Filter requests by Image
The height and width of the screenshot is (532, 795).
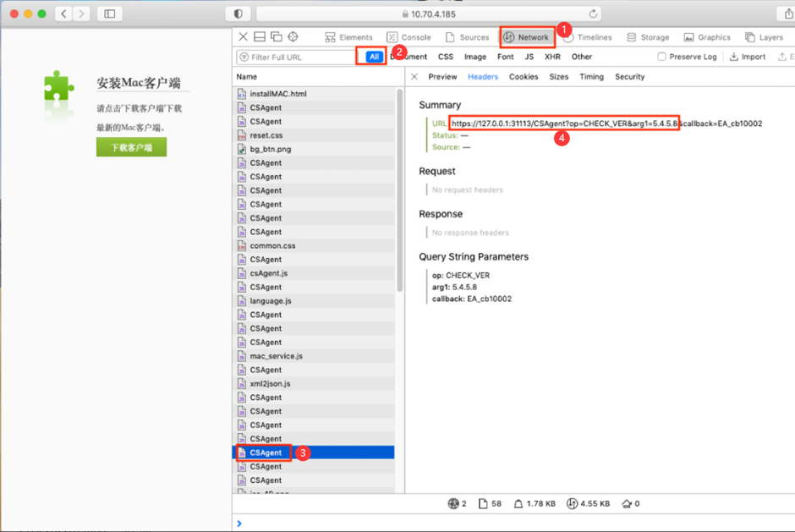[475, 57]
